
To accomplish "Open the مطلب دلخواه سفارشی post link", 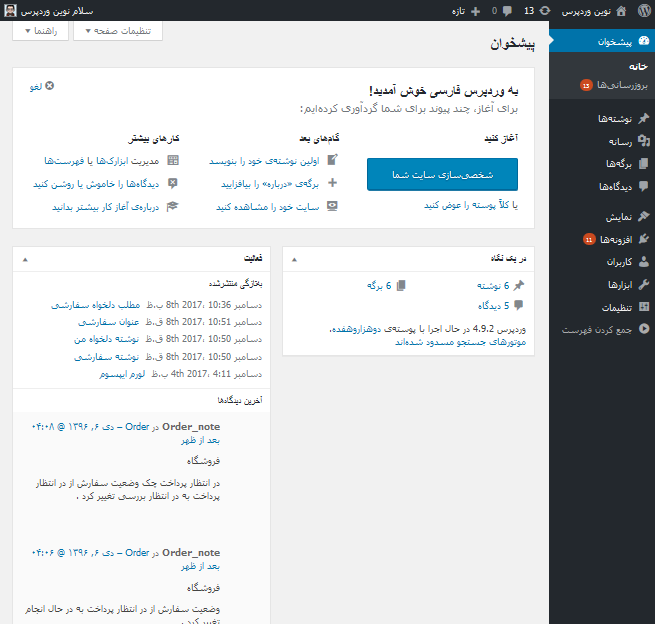I will click(95, 305).
